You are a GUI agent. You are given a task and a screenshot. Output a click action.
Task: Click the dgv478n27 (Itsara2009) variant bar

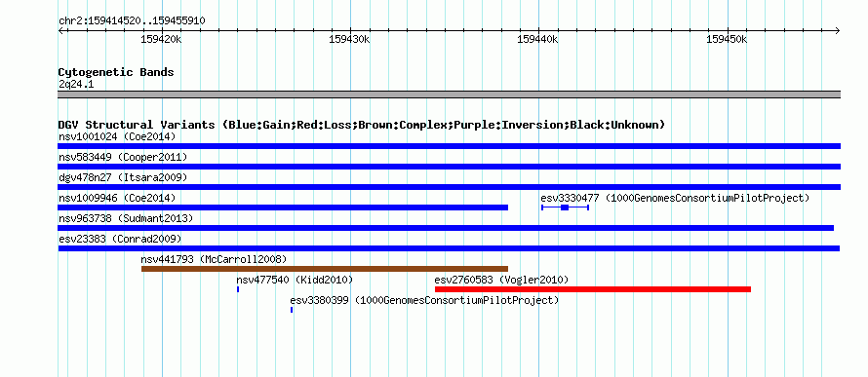pos(449,187)
